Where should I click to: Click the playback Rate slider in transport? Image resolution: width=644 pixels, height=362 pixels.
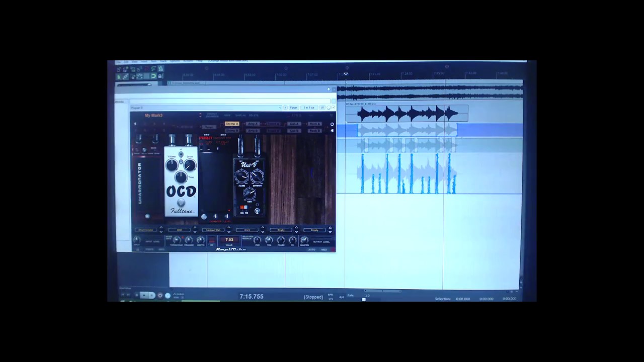[x=364, y=299]
